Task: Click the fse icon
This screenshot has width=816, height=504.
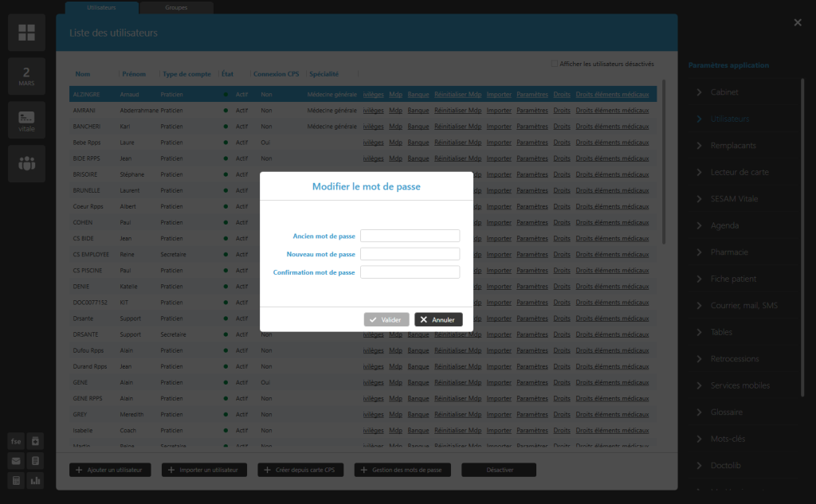Action: [16, 441]
